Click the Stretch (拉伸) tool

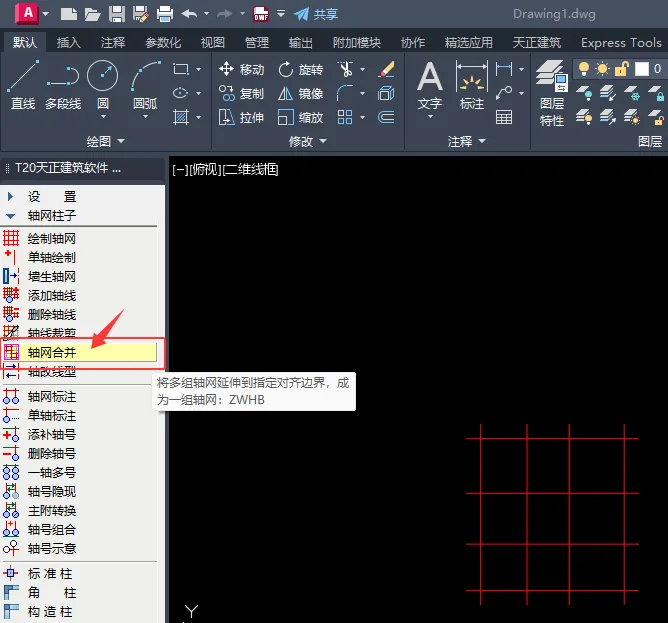(242, 117)
